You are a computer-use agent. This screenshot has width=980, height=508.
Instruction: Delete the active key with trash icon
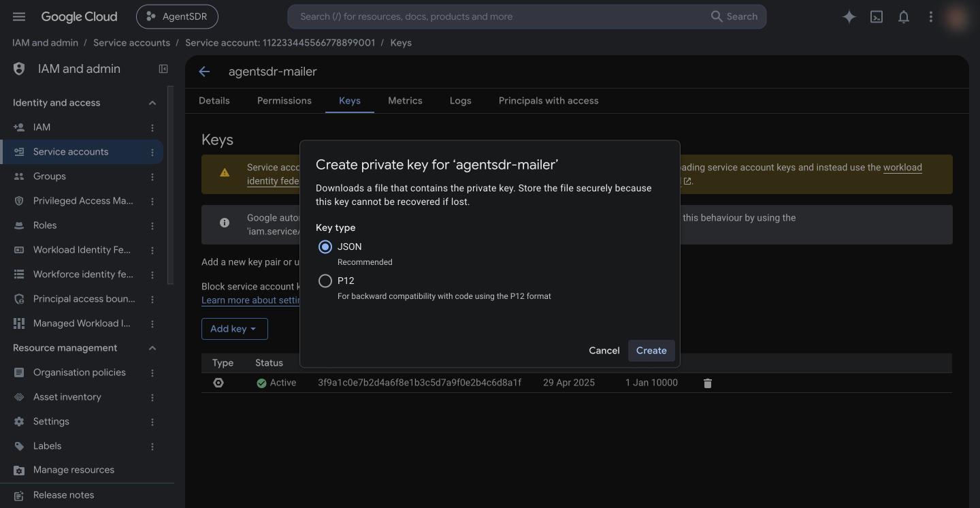click(x=707, y=383)
